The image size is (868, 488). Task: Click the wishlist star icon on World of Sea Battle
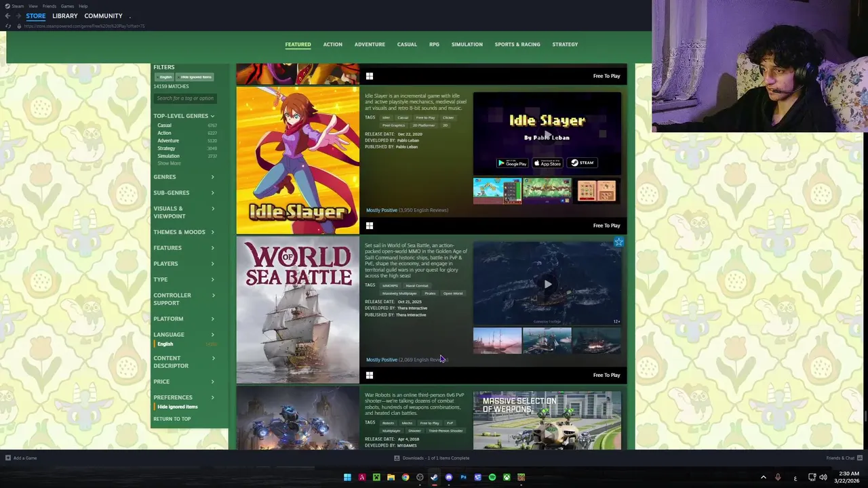(x=618, y=242)
